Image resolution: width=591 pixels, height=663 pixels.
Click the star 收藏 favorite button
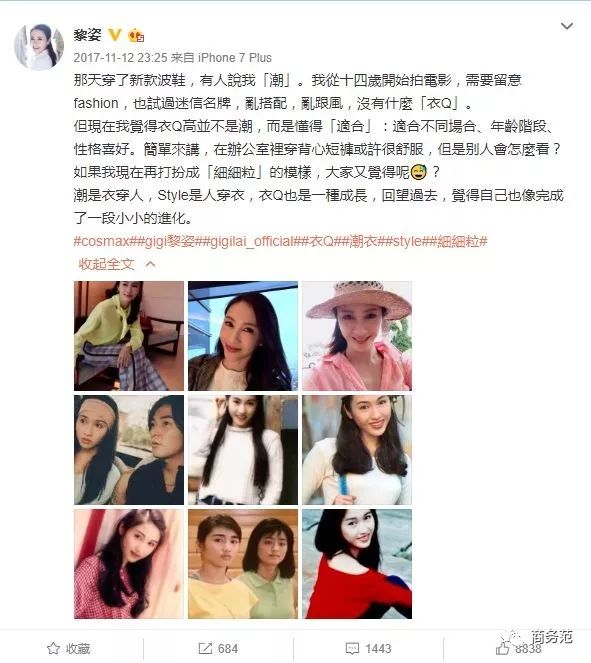point(68,648)
